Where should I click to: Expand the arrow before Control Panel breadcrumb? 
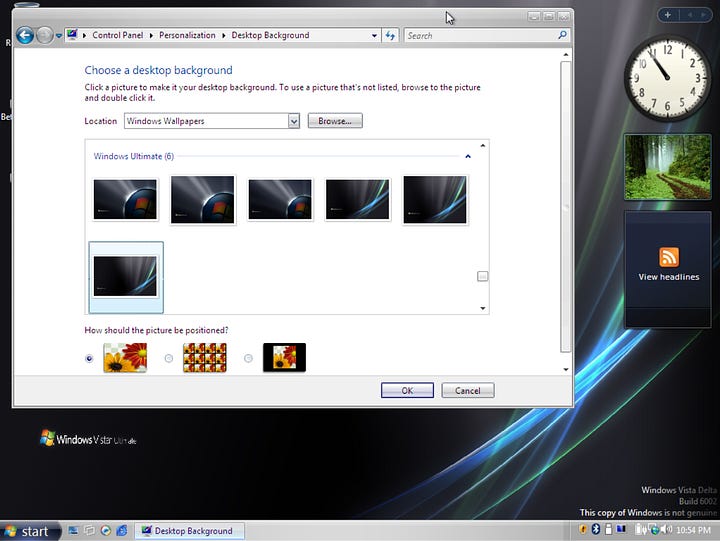click(84, 35)
